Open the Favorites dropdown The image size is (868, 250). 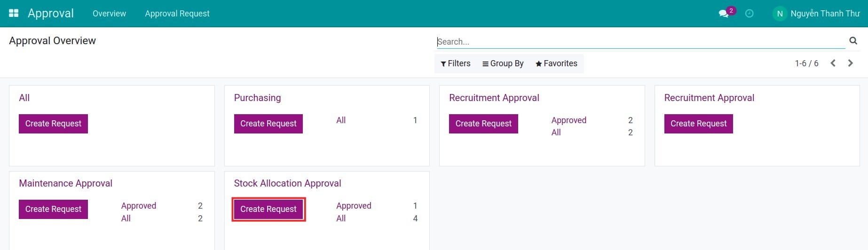[x=556, y=63]
